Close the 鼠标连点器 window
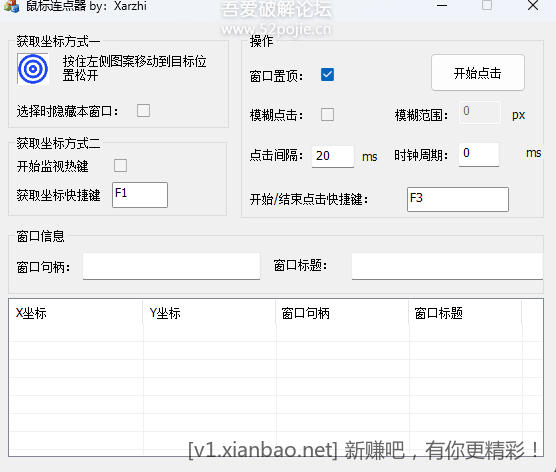556x472 pixels. pos(533,6)
